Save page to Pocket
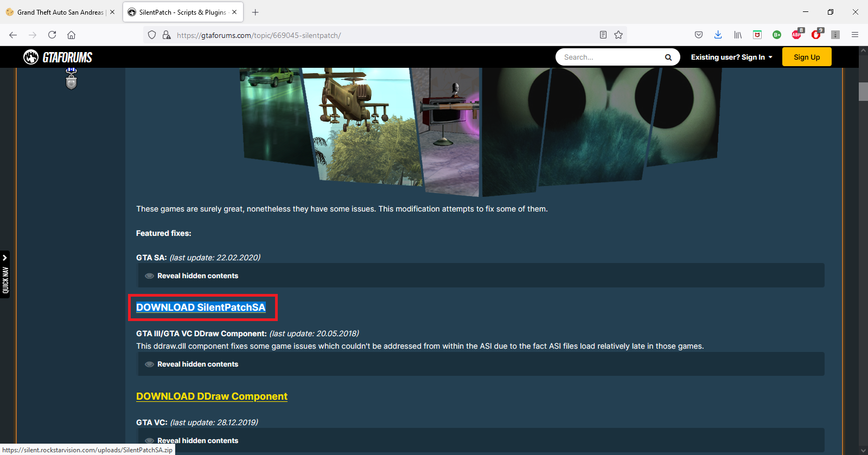 [x=699, y=35]
